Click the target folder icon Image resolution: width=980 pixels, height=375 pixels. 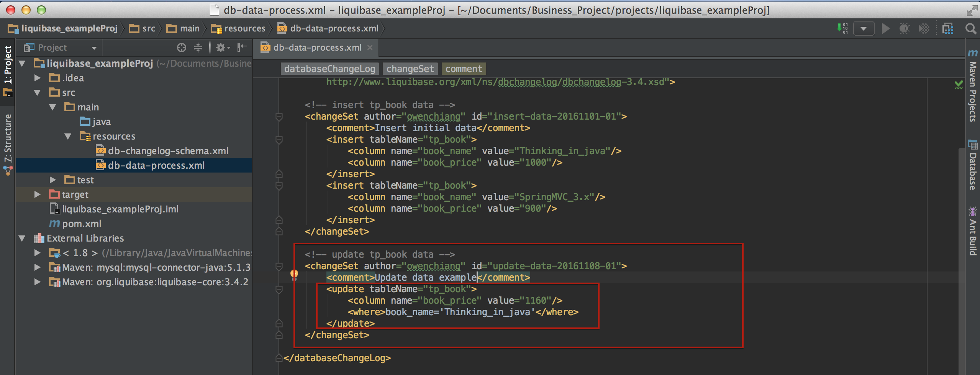tap(54, 194)
